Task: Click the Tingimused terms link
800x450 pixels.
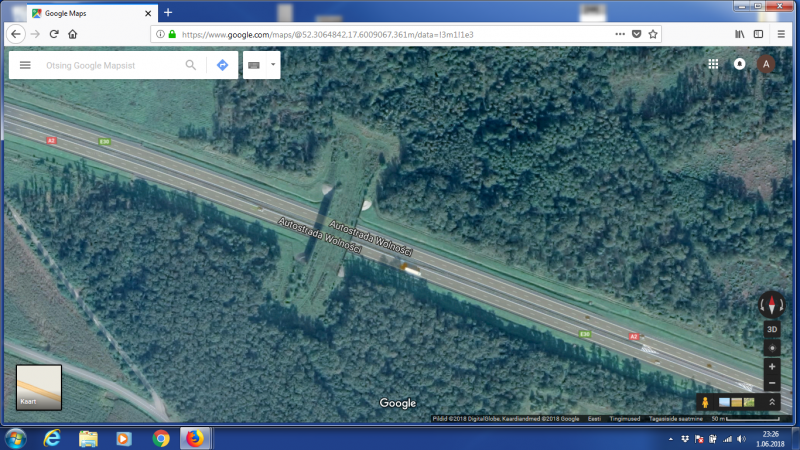Action: click(x=627, y=419)
